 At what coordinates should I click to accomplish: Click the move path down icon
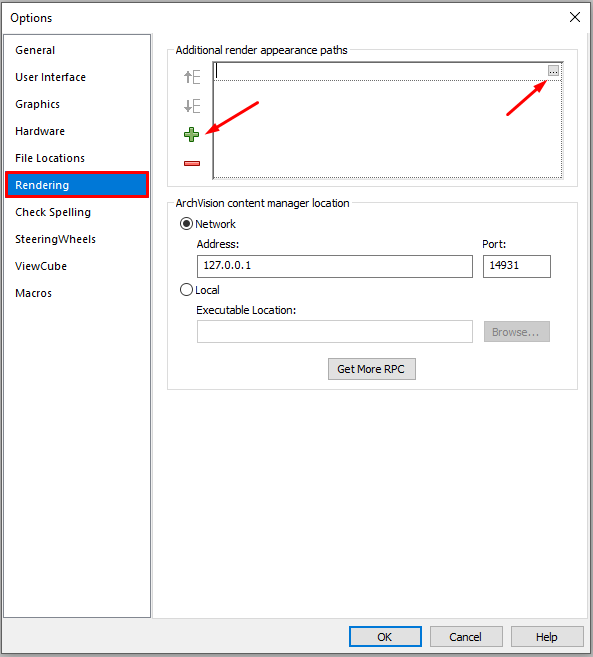pyautogui.click(x=192, y=106)
